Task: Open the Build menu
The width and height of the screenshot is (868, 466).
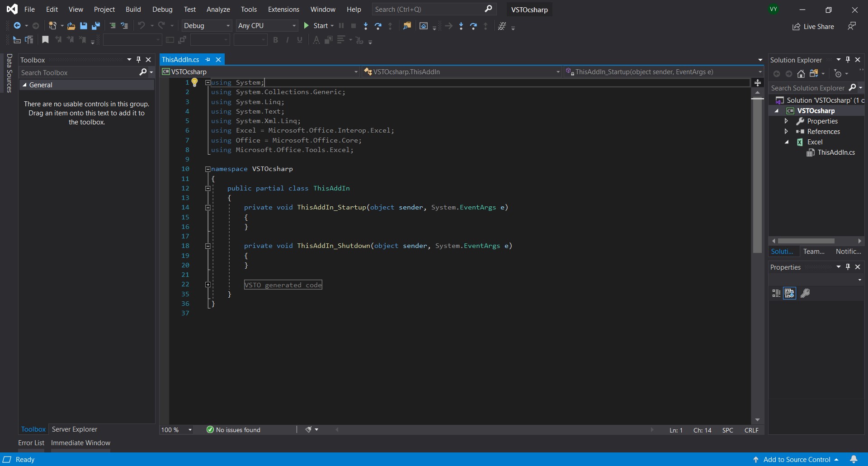Action: coord(133,10)
